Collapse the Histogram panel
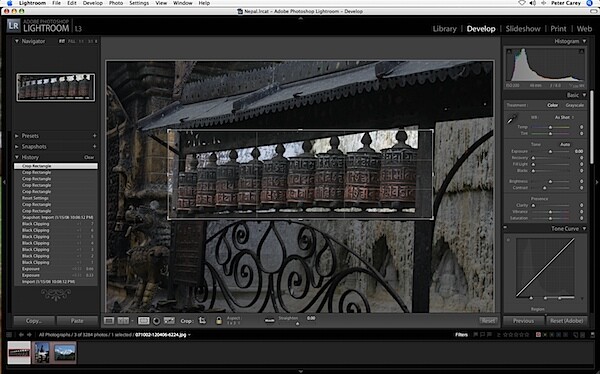This screenshot has height=374, width=600. (584, 41)
